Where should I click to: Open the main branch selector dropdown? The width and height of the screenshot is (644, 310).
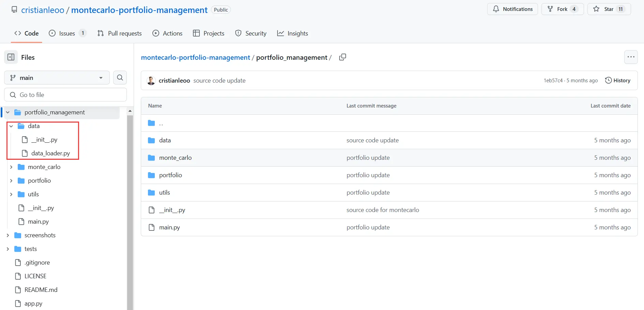(57, 77)
